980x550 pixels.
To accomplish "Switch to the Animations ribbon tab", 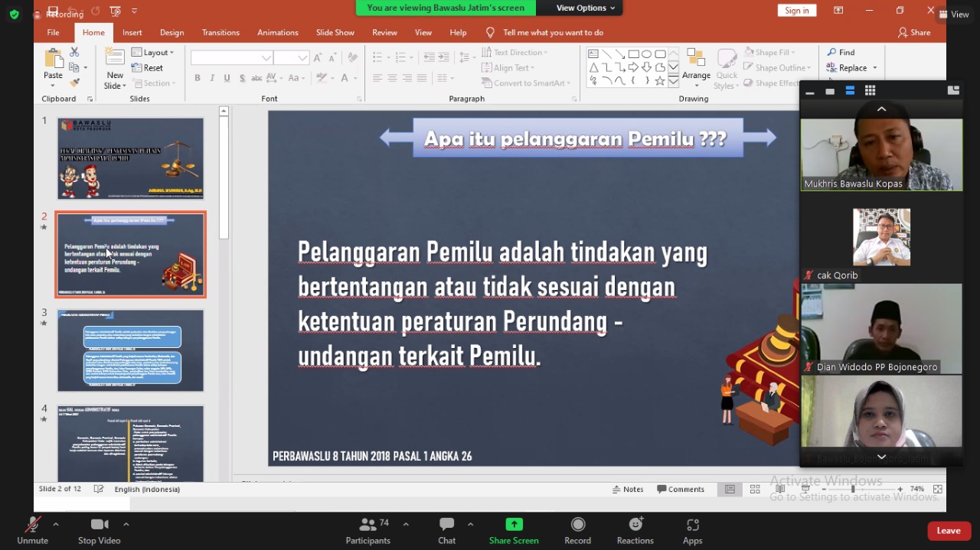I will (277, 33).
